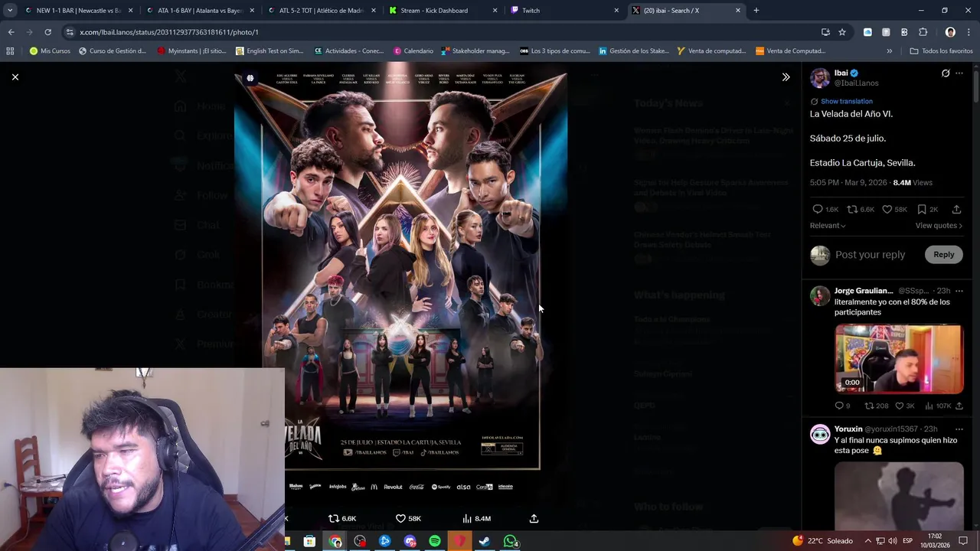Repost Jorge Graulian's reply showing 208
980x551 pixels.
876,406
